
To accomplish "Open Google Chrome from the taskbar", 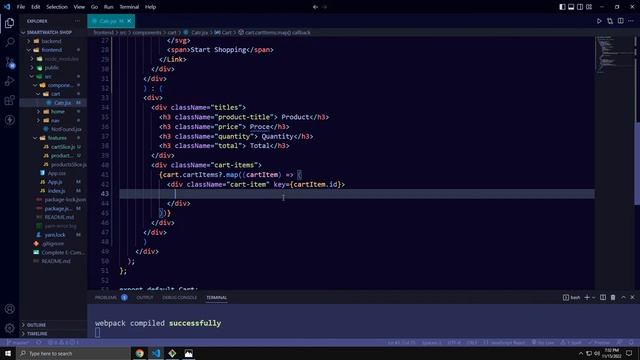I will (x=140, y=353).
